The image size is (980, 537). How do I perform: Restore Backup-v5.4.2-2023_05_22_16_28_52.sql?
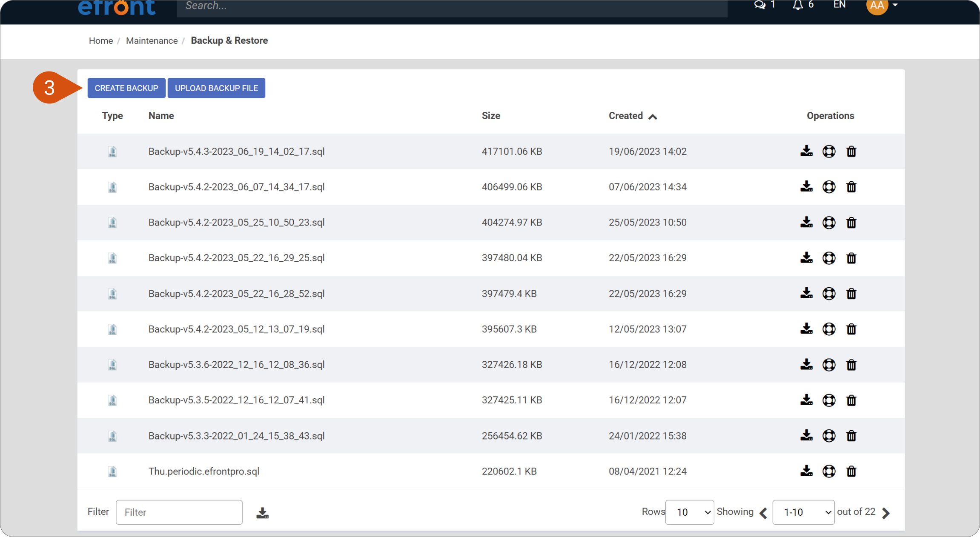tap(829, 294)
